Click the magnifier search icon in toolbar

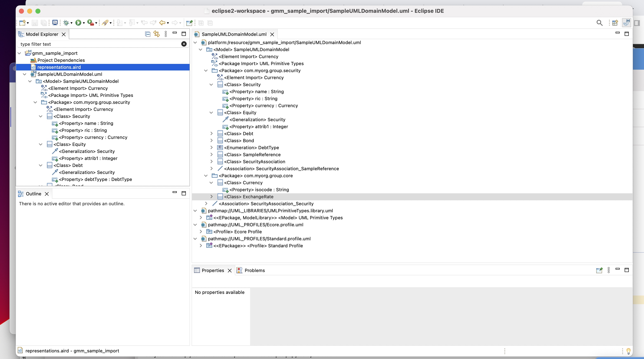[599, 23]
